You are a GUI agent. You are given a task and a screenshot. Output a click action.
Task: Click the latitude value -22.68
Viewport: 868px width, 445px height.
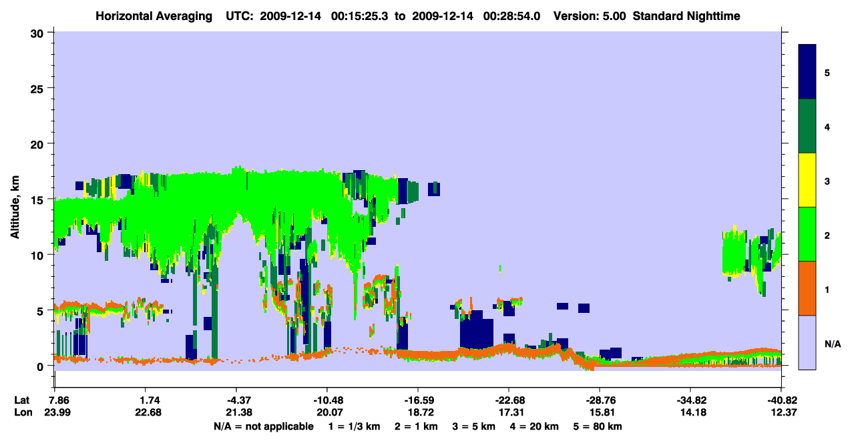click(508, 400)
